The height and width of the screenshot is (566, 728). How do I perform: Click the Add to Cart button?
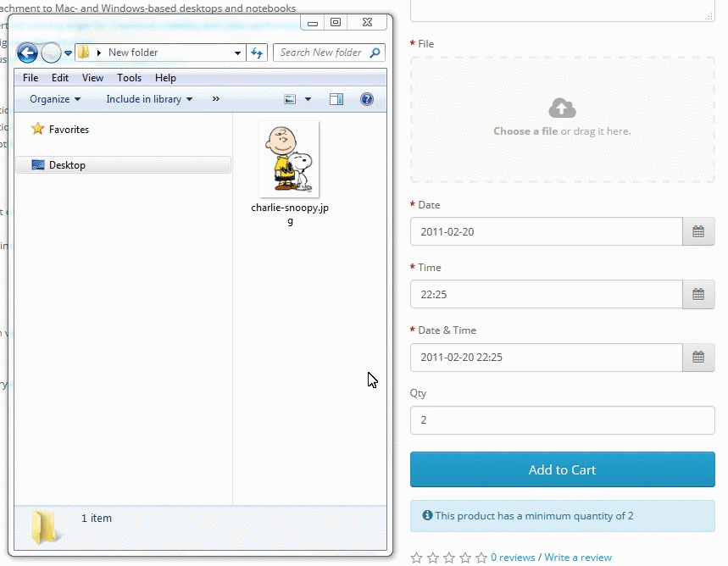[x=562, y=469]
